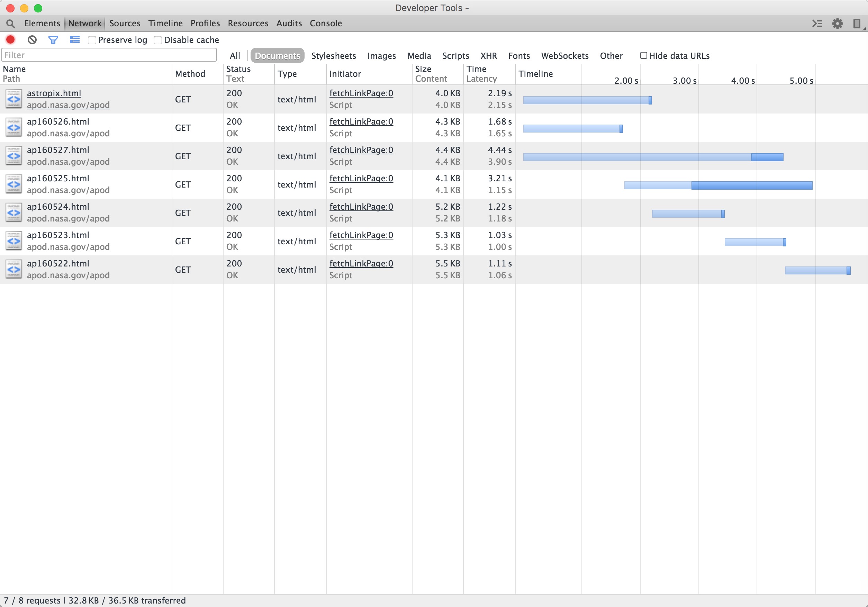Switch to the Sources tab
868x607 pixels.
(125, 24)
